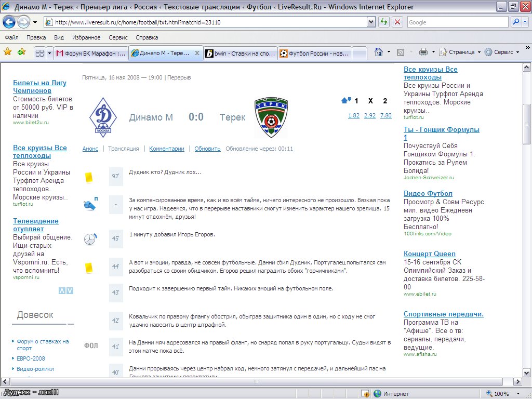This screenshot has width=532, height=399.
Task: Close the Динамо М - Терек tab
Action: [x=197, y=54]
